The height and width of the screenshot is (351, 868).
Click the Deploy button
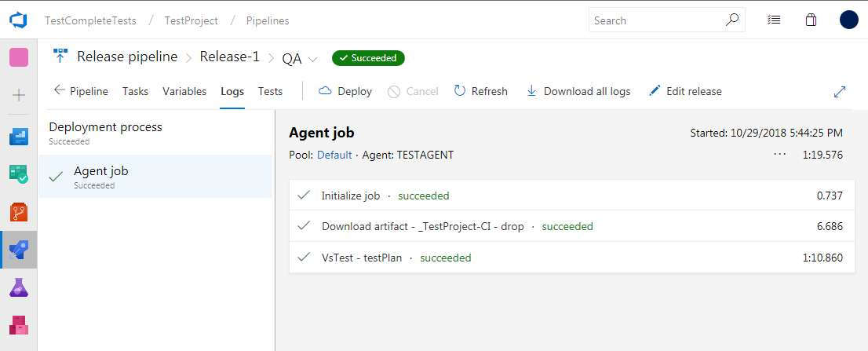(345, 91)
